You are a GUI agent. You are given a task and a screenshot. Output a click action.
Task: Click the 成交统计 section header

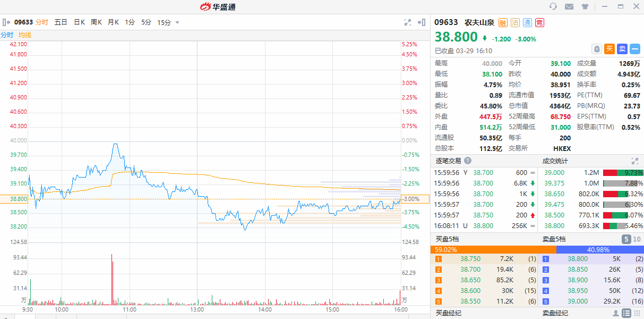click(x=555, y=161)
